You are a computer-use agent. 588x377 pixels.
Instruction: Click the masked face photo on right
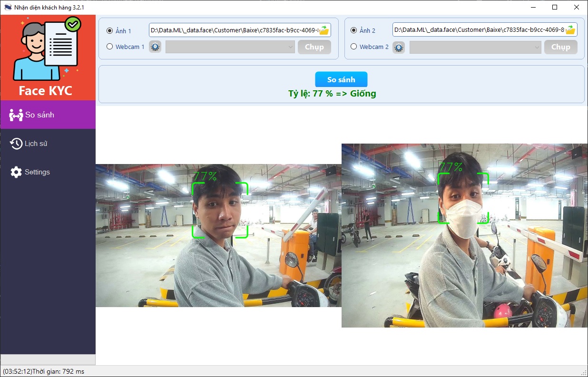[x=464, y=235]
